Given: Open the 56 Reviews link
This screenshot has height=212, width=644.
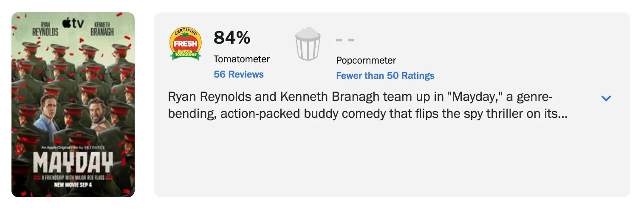Looking at the screenshot, I should coord(239,74).
